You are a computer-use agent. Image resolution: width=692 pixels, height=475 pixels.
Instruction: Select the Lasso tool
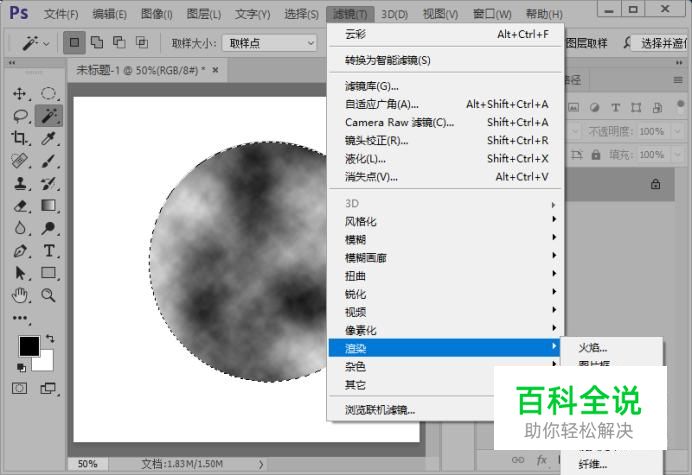pyautogui.click(x=20, y=116)
